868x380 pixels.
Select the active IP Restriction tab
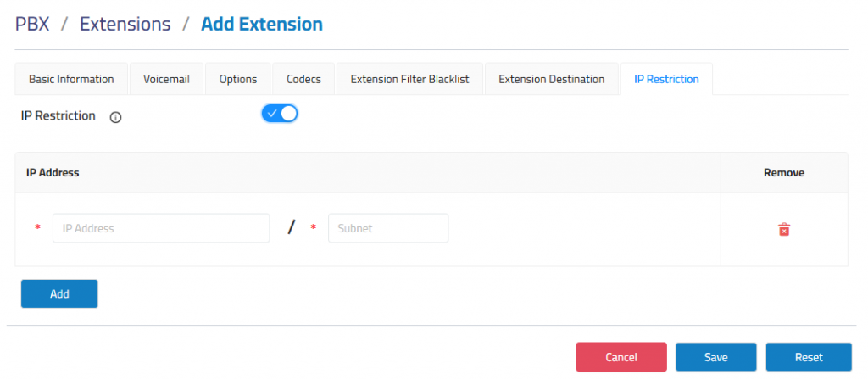(666, 79)
